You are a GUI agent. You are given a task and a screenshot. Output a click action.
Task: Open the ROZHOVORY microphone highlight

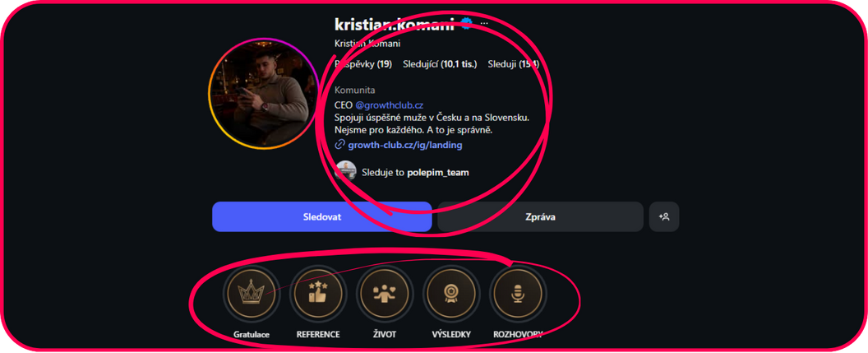(x=518, y=293)
